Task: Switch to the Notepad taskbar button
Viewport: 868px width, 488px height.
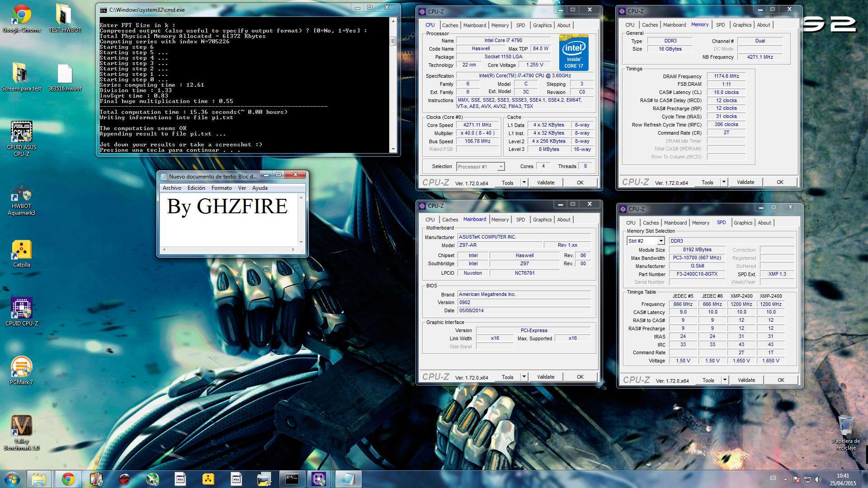Action: pos(348,479)
